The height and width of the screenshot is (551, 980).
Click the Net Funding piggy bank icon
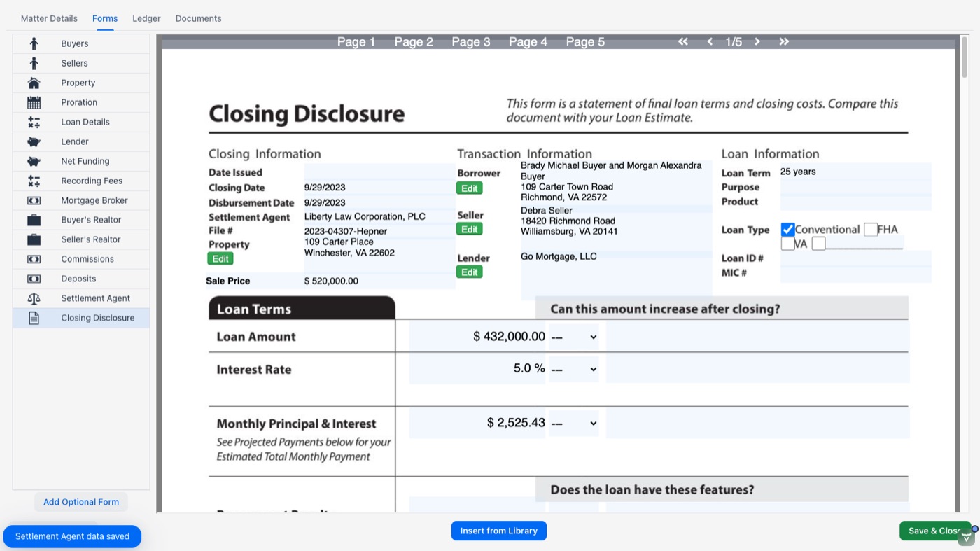[34, 161]
